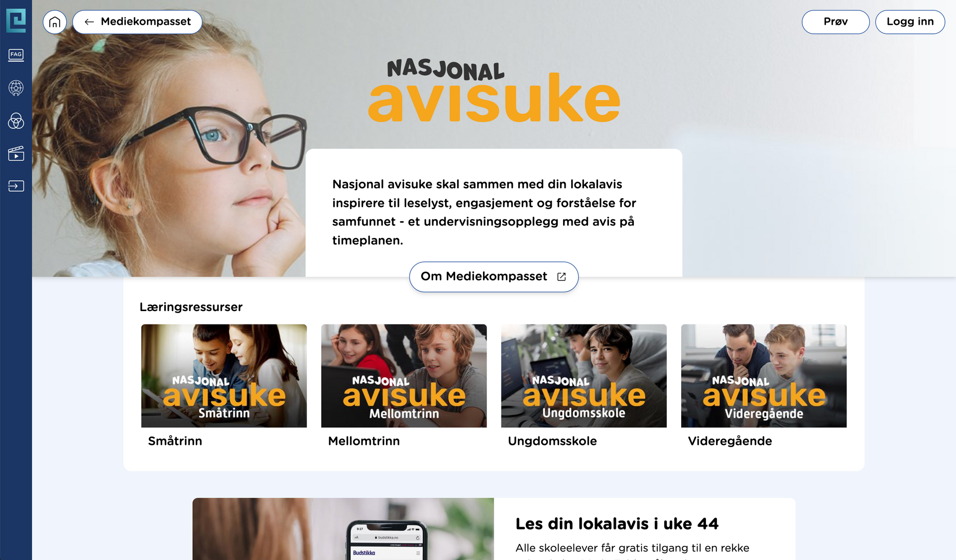The width and height of the screenshot is (956, 560).
Task: Click the Småtrinn text label
Action: pos(175,441)
